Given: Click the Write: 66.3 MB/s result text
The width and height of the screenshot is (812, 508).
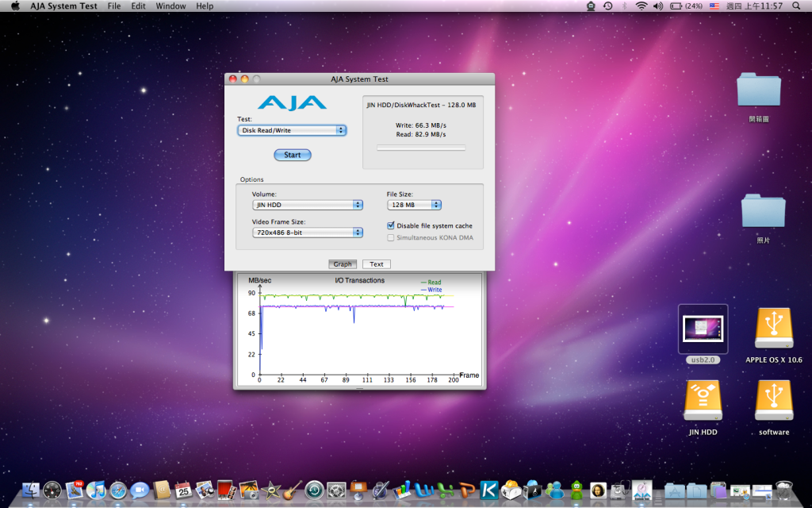Looking at the screenshot, I should coord(420,125).
